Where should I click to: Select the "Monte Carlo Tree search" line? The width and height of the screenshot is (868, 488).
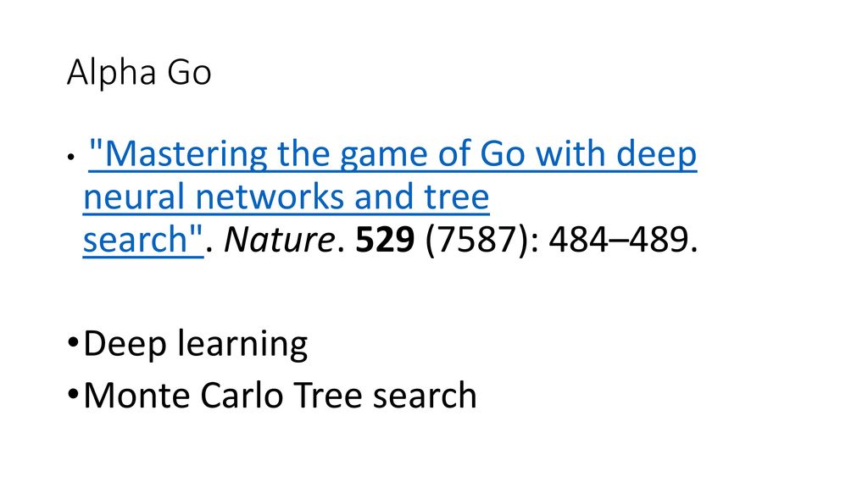[280, 395]
